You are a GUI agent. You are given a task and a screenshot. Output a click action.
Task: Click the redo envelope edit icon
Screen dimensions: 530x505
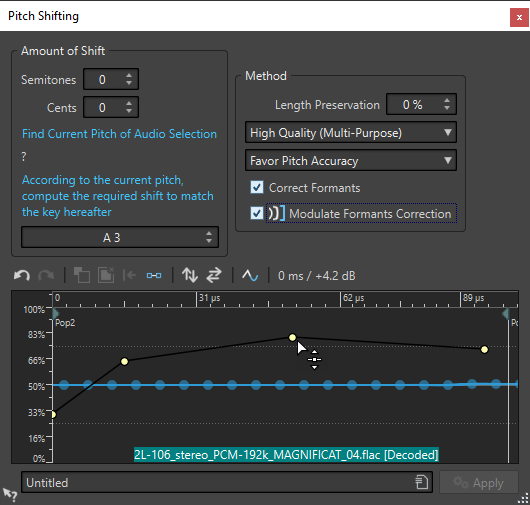(46, 276)
